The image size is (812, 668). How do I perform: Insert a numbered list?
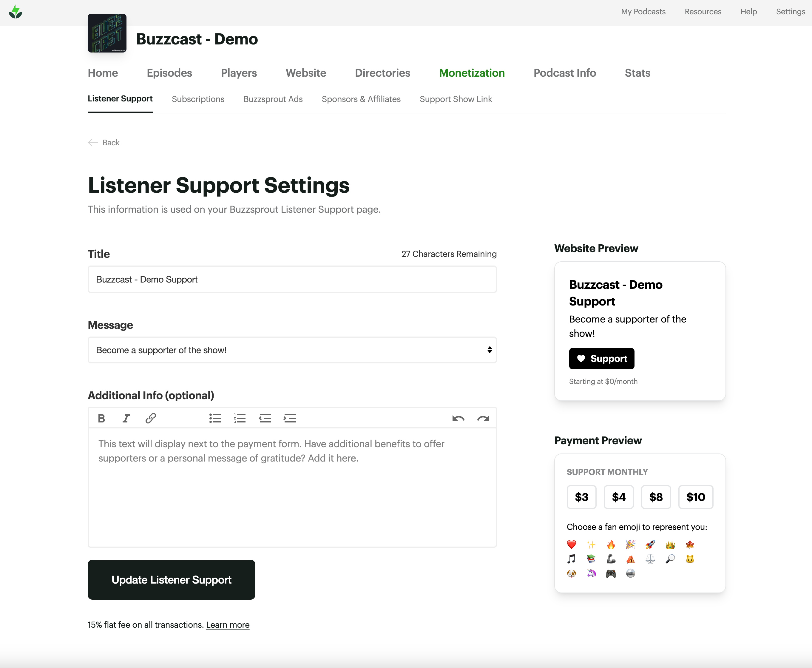point(240,418)
